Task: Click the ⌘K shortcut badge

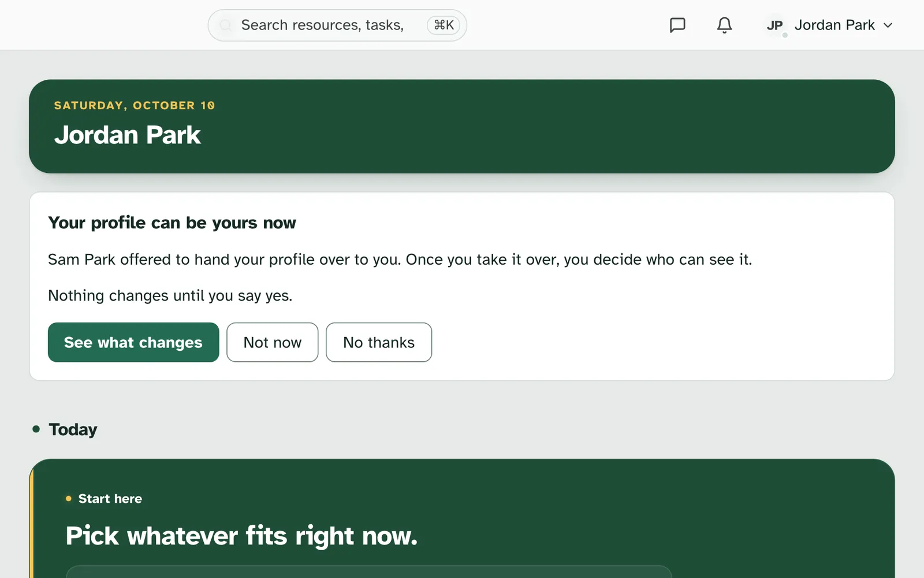Action: coord(444,25)
